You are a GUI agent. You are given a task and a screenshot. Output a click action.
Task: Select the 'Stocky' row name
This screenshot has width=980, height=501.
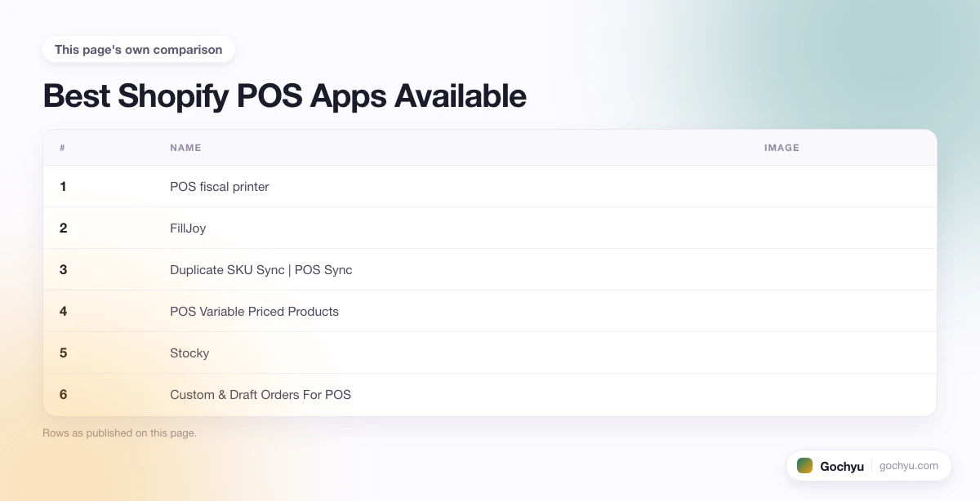tap(189, 353)
